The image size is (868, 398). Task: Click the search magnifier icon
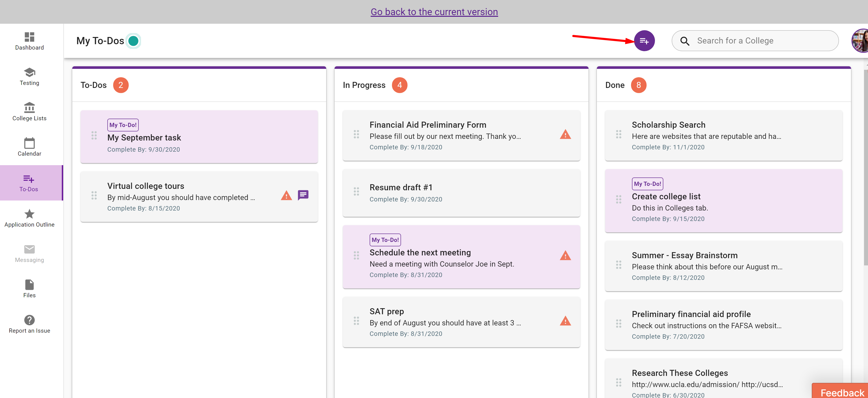tap(684, 41)
